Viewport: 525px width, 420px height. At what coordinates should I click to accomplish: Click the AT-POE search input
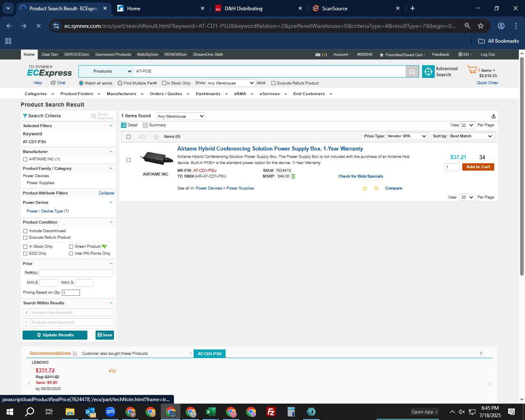point(269,71)
